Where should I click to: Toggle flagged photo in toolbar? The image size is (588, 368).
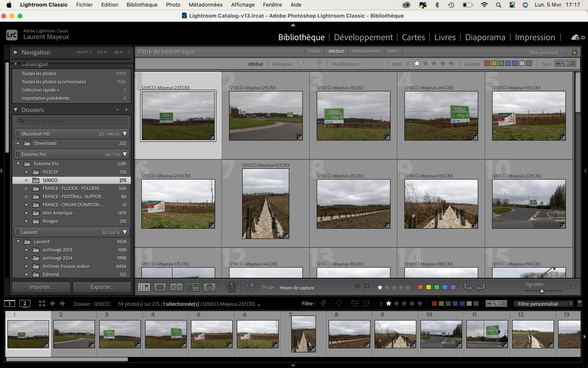357,287
